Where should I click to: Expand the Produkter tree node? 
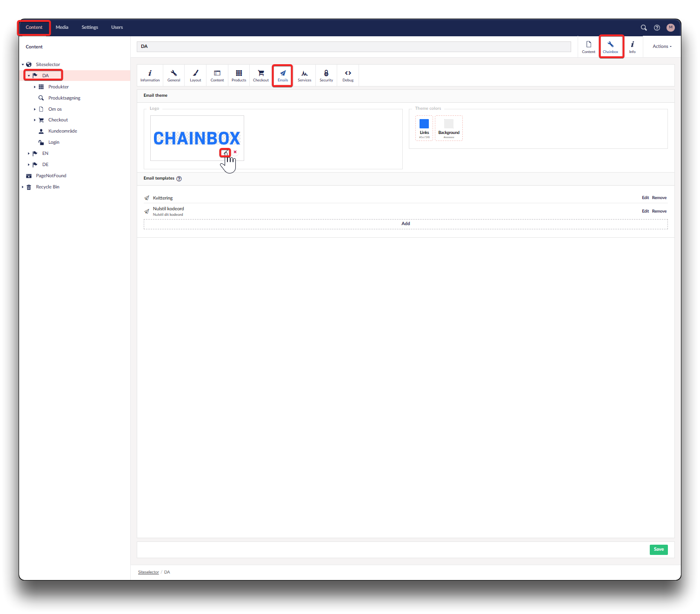[x=35, y=87]
